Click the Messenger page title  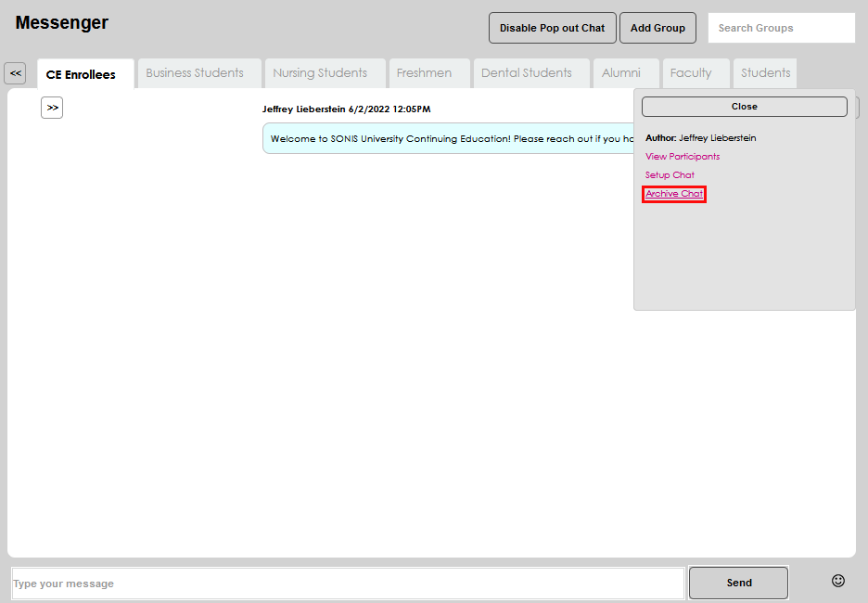tap(61, 22)
